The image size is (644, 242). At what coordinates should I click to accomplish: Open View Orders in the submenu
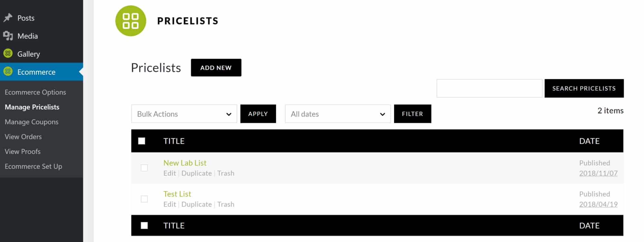pos(23,137)
